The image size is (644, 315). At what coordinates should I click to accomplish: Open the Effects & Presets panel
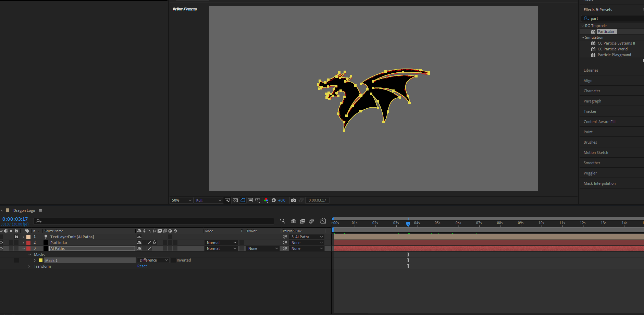pos(598,9)
